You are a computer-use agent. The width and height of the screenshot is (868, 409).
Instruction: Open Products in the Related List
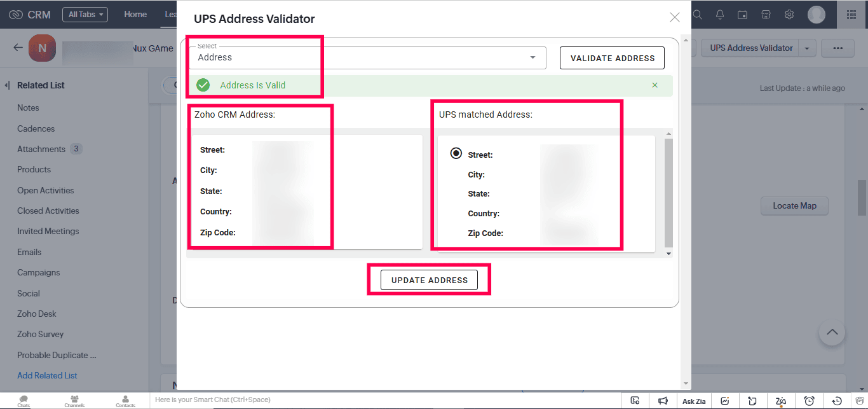click(34, 169)
